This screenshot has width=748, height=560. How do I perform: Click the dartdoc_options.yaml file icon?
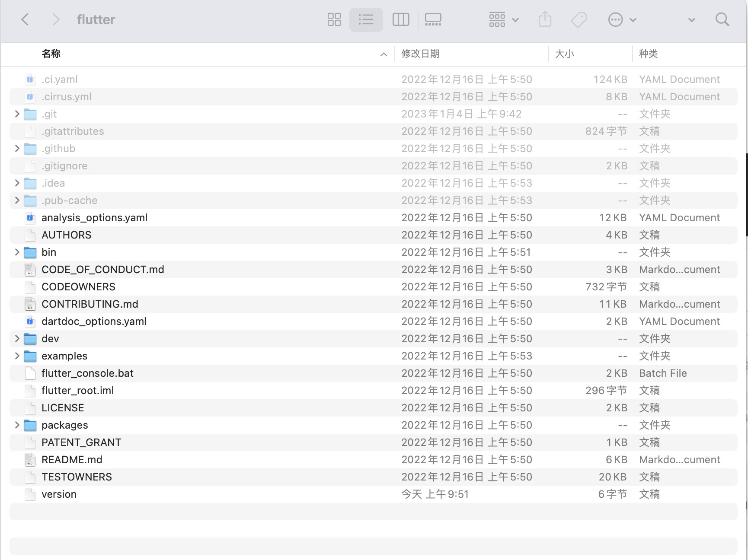point(30,321)
